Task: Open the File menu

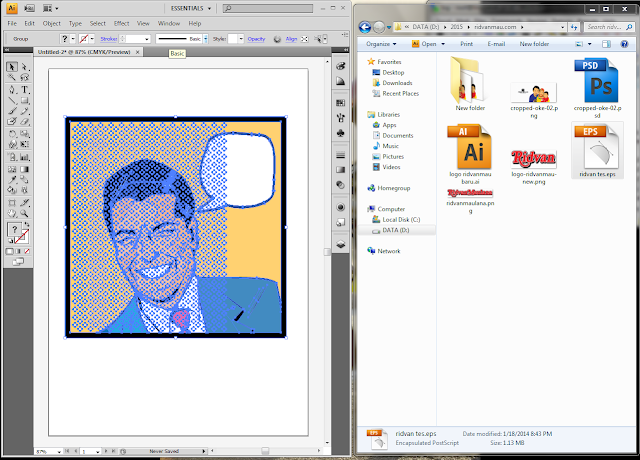Action: [12, 24]
